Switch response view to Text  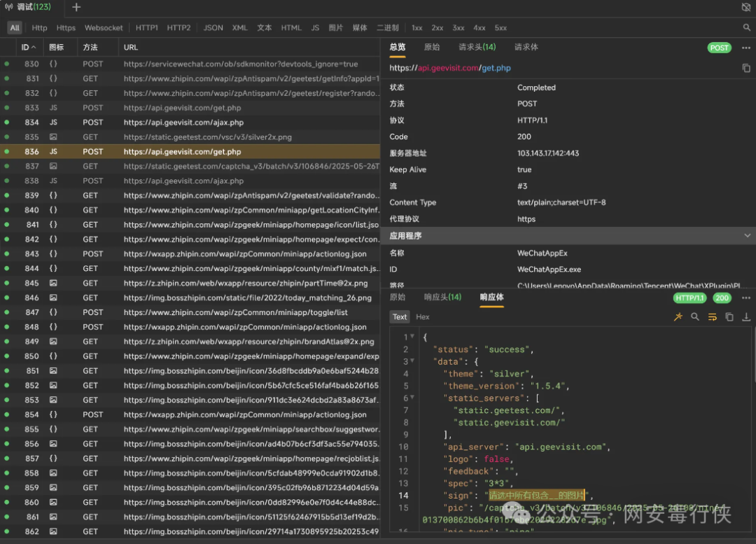coord(400,317)
